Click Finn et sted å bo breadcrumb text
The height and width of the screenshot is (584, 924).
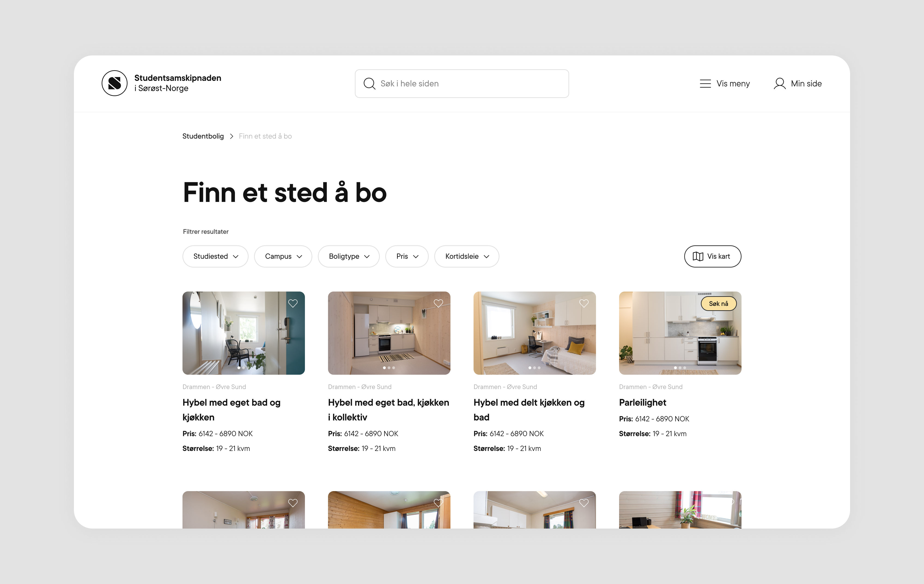[x=265, y=136]
